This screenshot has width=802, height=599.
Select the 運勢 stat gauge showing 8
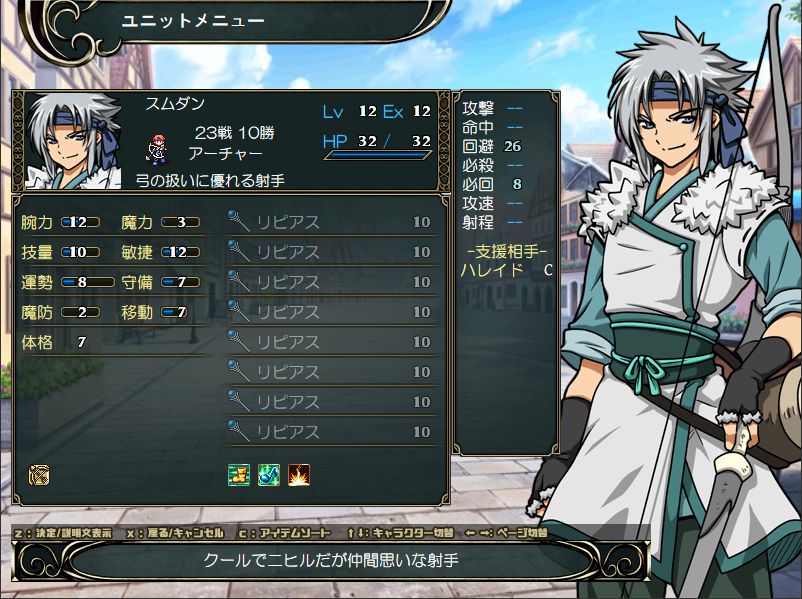pyautogui.click(x=87, y=282)
